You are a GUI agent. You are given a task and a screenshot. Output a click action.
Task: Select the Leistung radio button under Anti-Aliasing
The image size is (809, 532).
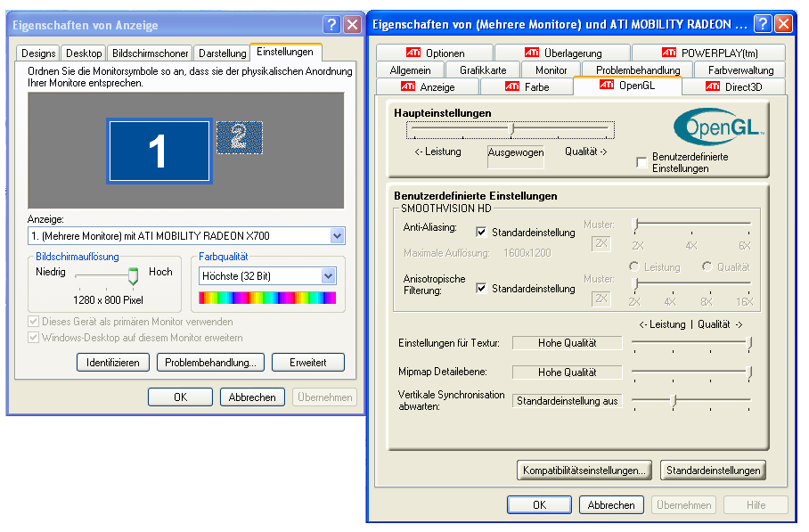click(x=634, y=266)
